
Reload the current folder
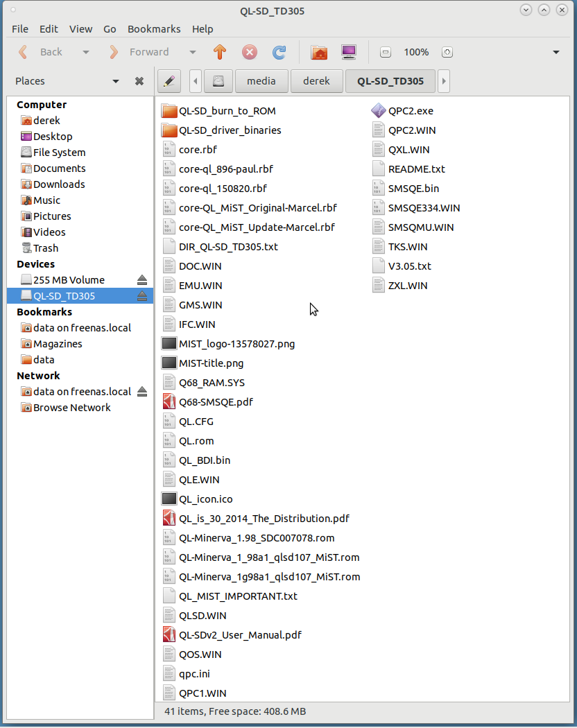pos(279,52)
